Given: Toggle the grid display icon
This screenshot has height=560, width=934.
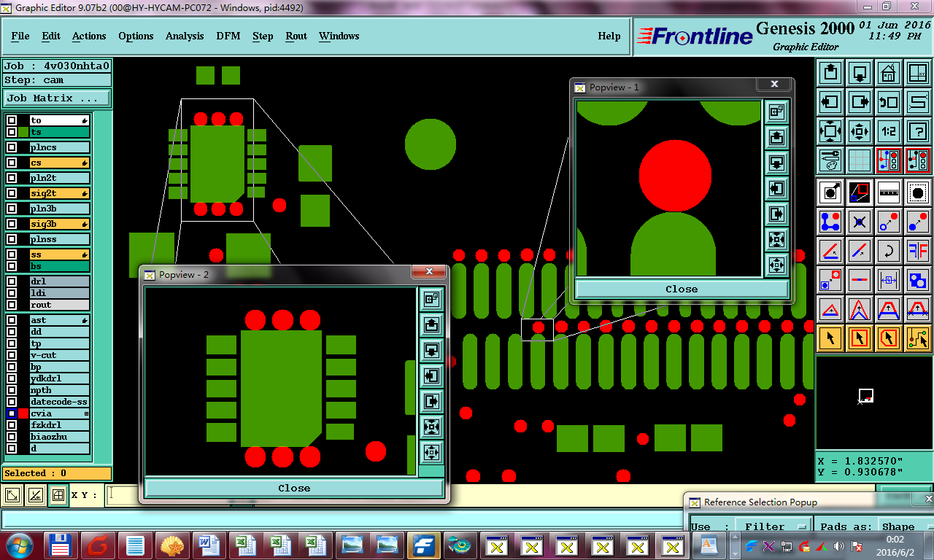Looking at the screenshot, I should pos(860,160).
